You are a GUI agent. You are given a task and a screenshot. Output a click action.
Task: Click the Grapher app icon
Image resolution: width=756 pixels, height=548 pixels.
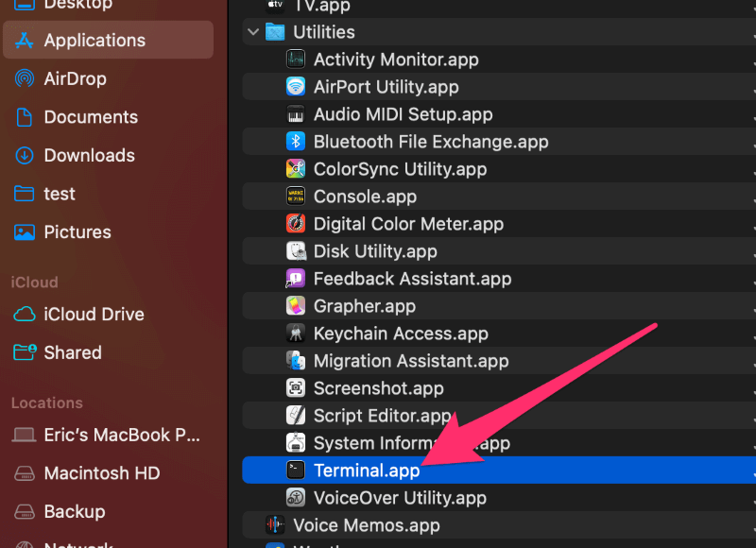click(296, 306)
